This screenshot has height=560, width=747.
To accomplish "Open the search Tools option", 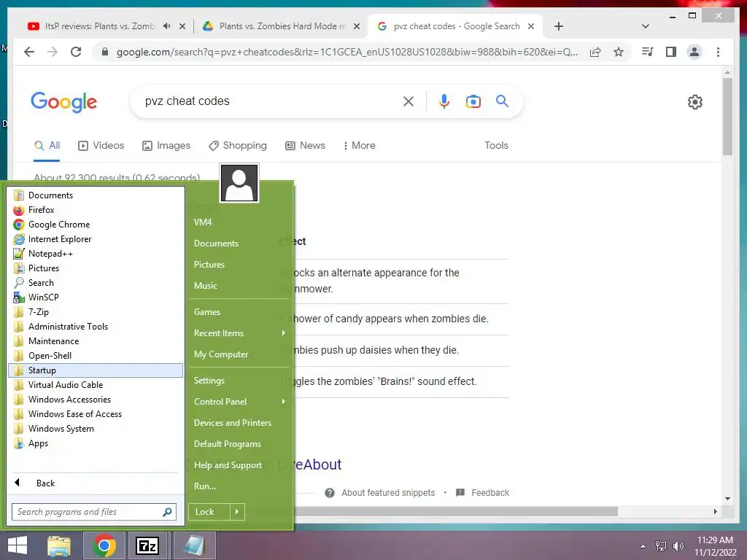I will 496,146.
